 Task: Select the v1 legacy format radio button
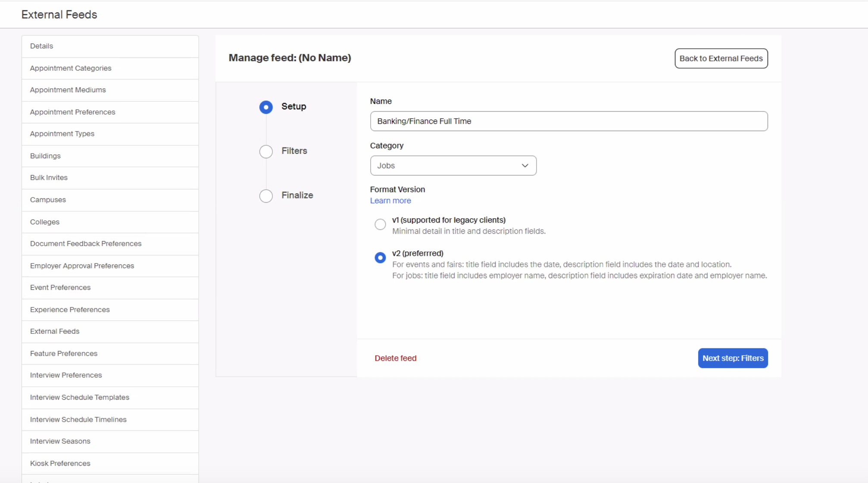pyautogui.click(x=380, y=225)
